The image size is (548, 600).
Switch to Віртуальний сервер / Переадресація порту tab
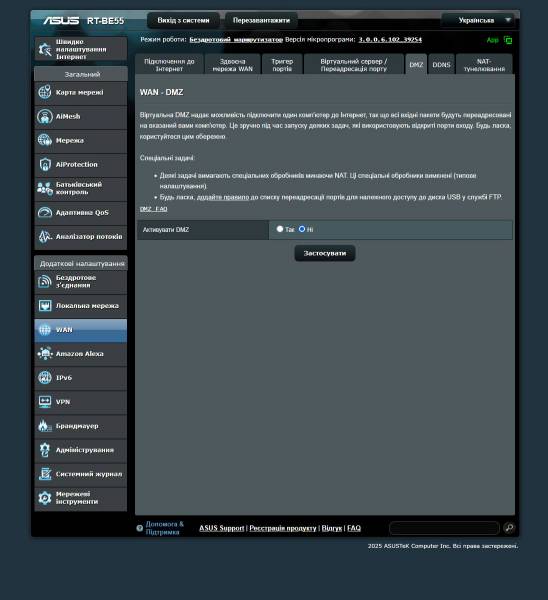354,65
